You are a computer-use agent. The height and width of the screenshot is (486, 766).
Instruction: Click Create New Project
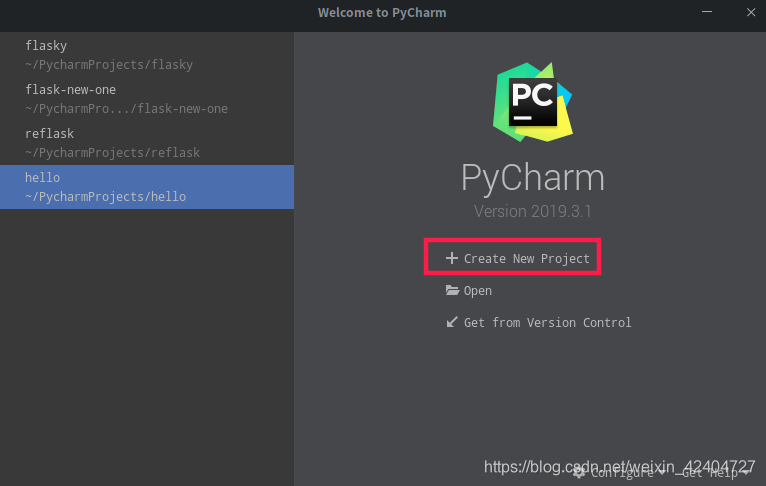point(517,258)
